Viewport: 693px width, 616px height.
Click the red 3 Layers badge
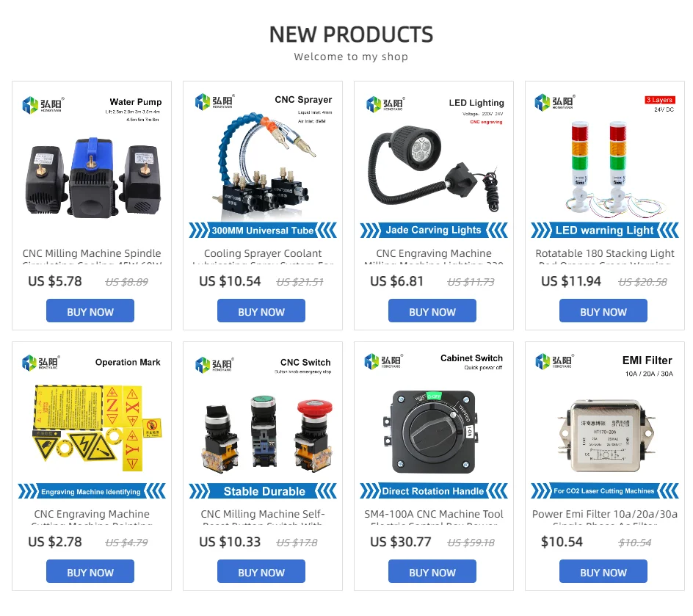pos(659,100)
